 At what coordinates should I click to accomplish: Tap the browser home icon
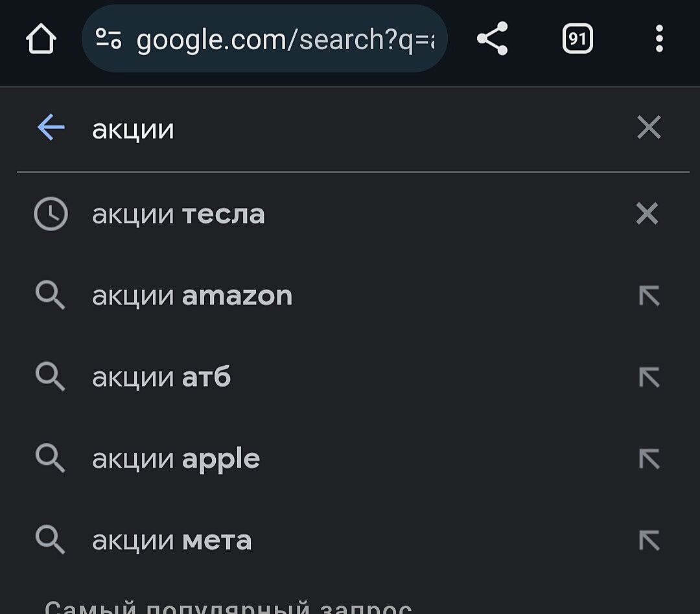point(41,40)
